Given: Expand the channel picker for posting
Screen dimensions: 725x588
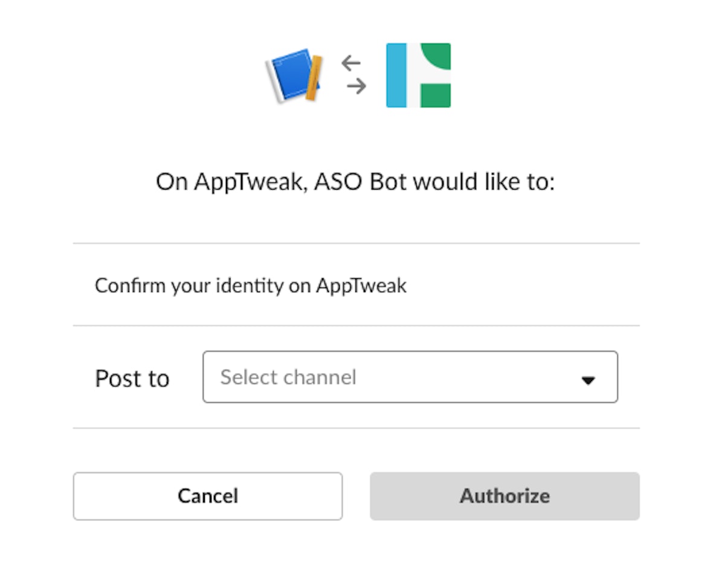Looking at the screenshot, I should [x=410, y=377].
